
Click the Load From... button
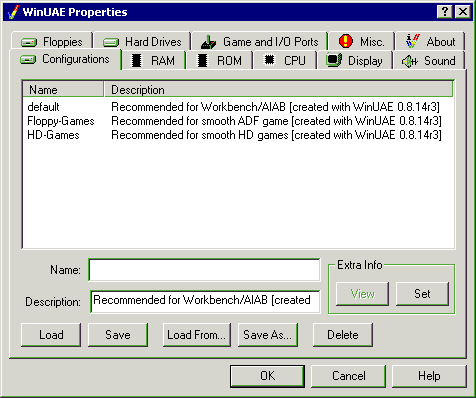click(x=197, y=335)
